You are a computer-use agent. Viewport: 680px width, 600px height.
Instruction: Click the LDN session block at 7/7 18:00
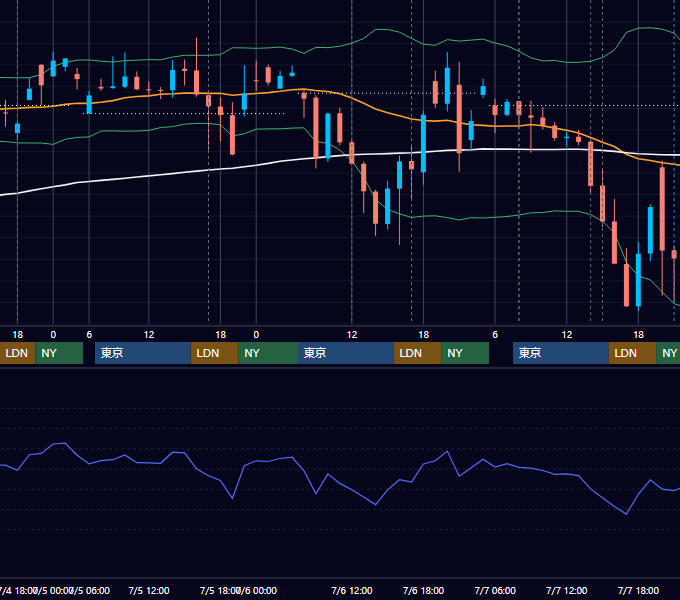pos(632,353)
